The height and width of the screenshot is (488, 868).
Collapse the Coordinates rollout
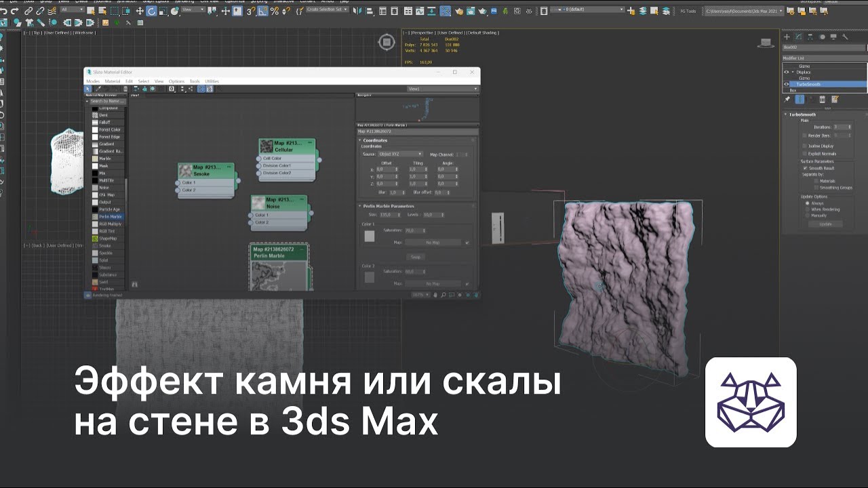(x=359, y=140)
